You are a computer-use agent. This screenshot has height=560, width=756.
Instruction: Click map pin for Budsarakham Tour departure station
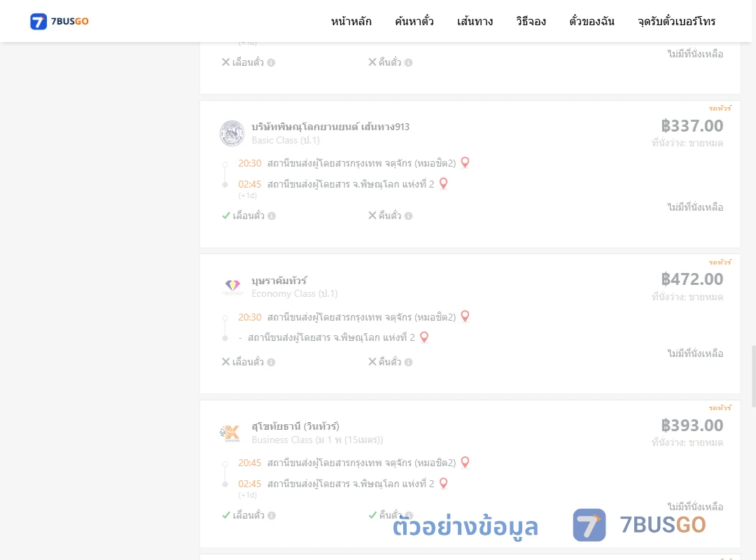pyautogui.click(x=465, y=316)
